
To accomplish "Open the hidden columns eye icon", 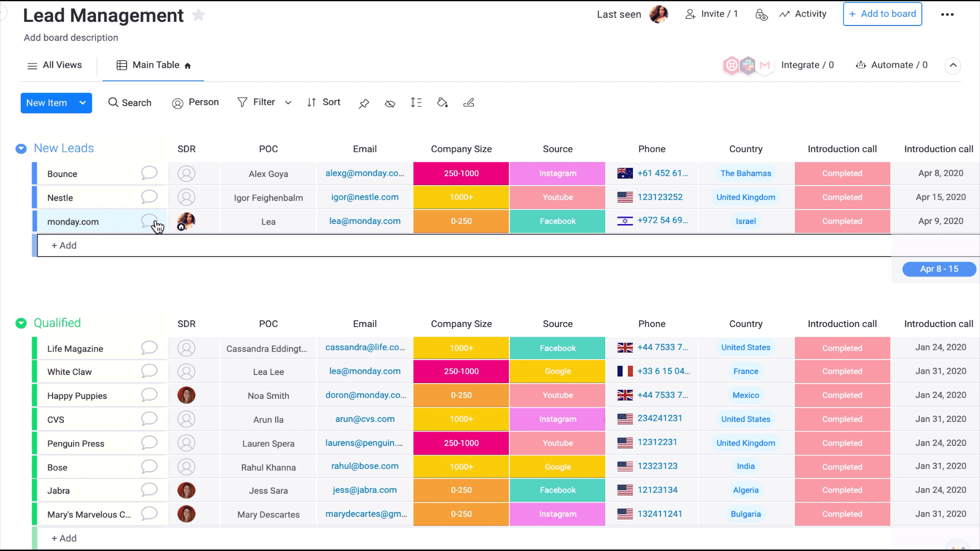I will click(x=390, y=103).
